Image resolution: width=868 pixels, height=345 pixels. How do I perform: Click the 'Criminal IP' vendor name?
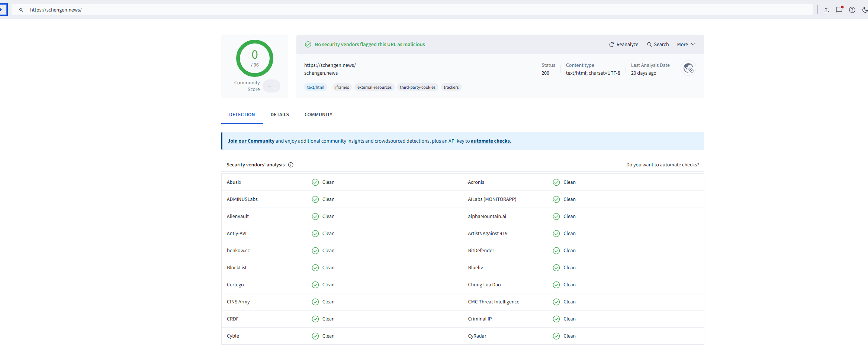(480, 319)
